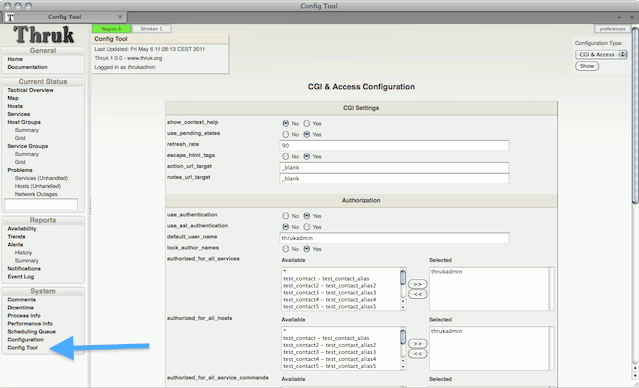Open Service Groups

tap(28, 146)
